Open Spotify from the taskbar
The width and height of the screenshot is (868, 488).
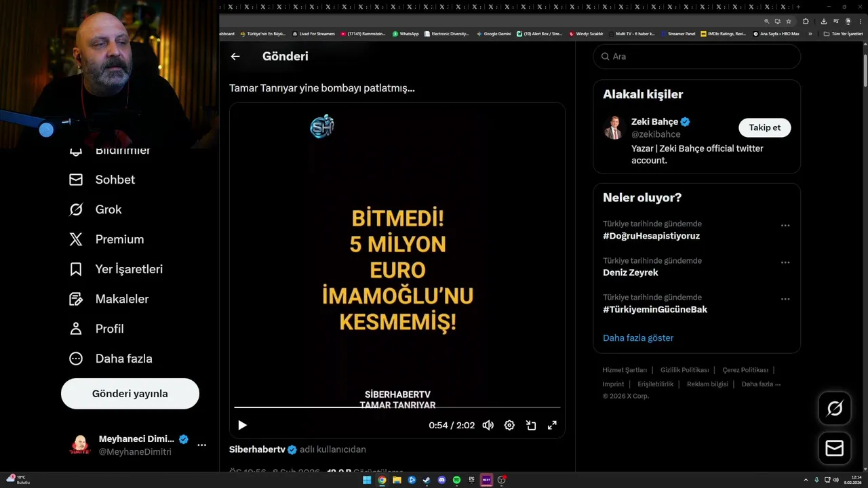[456, 480]
